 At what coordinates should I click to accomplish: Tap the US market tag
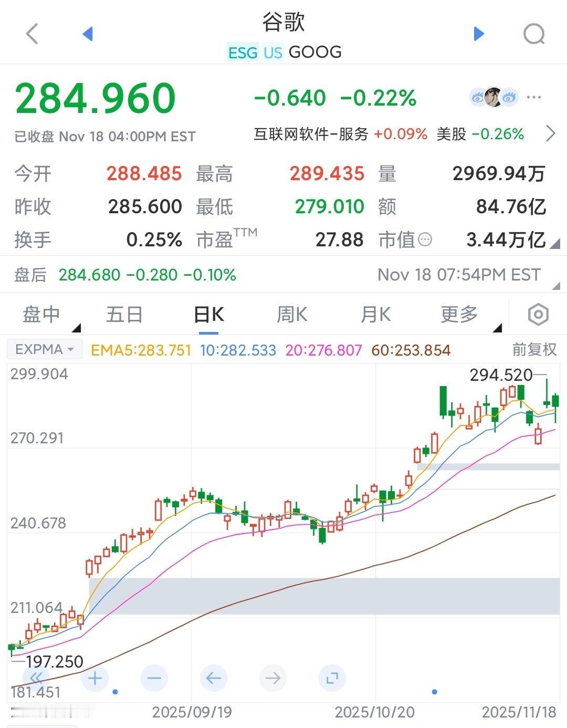click(x=272, y=52)
